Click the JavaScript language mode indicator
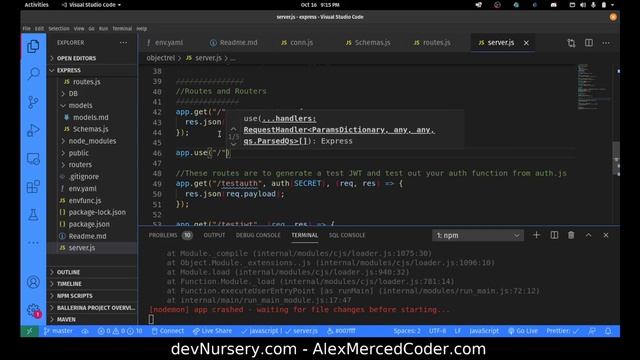Viewport: 640px width, 360px height. [484, 331]
